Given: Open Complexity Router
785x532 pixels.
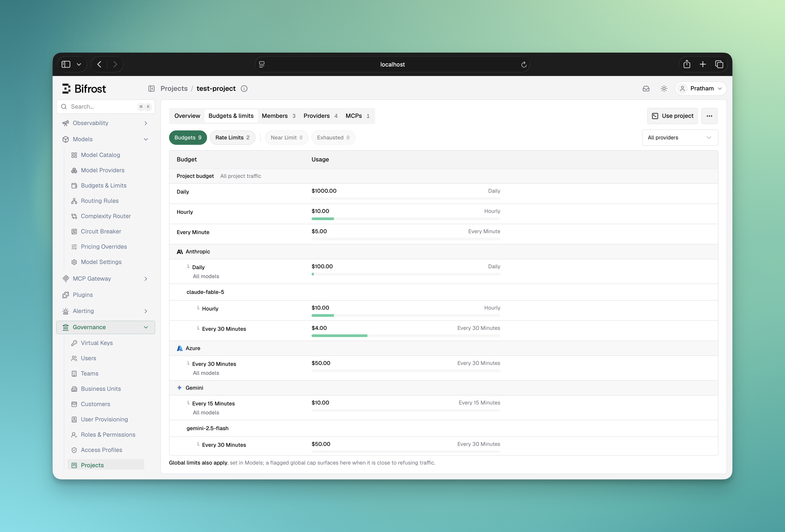Looking at the screenshot, I should (106, 216).
